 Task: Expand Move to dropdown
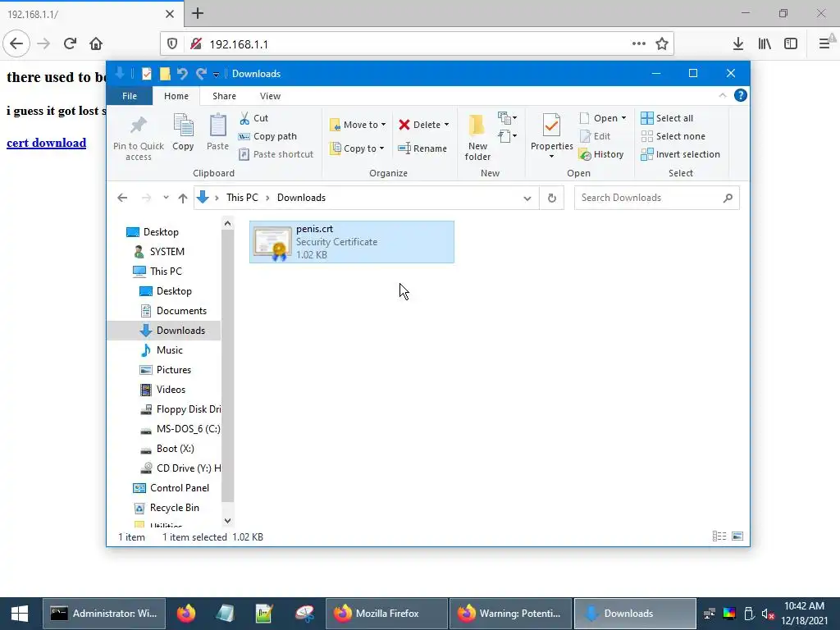(383, 125)
